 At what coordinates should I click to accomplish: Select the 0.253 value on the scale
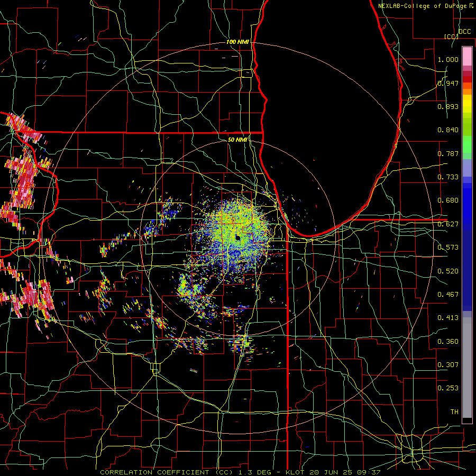pos(448,388)
